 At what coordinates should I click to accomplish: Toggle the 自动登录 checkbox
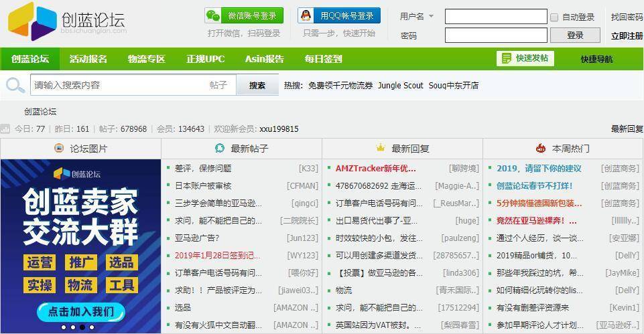click(x=554, y=17)
